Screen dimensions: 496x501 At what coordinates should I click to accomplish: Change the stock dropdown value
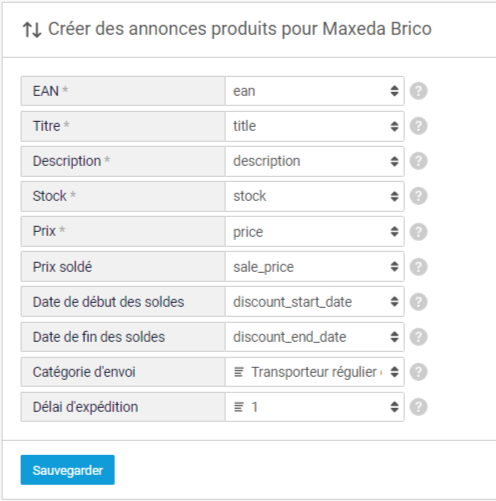pos(315,196)
